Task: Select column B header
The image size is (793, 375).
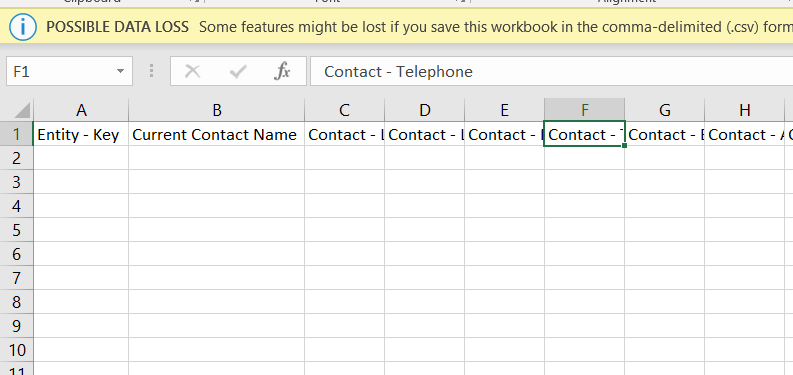Action: pos(216,110)
